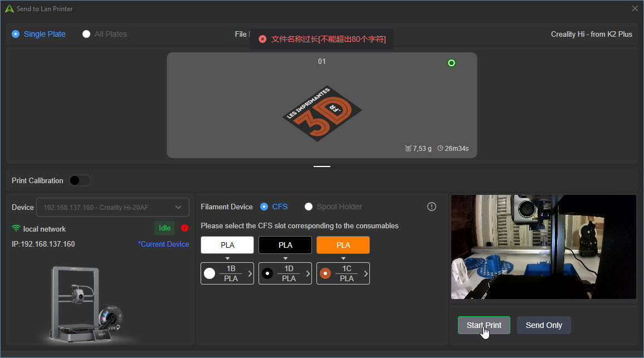Screen dimensions: 644x358
Task: Click the wifi local network icon
Action: [16, 228]
